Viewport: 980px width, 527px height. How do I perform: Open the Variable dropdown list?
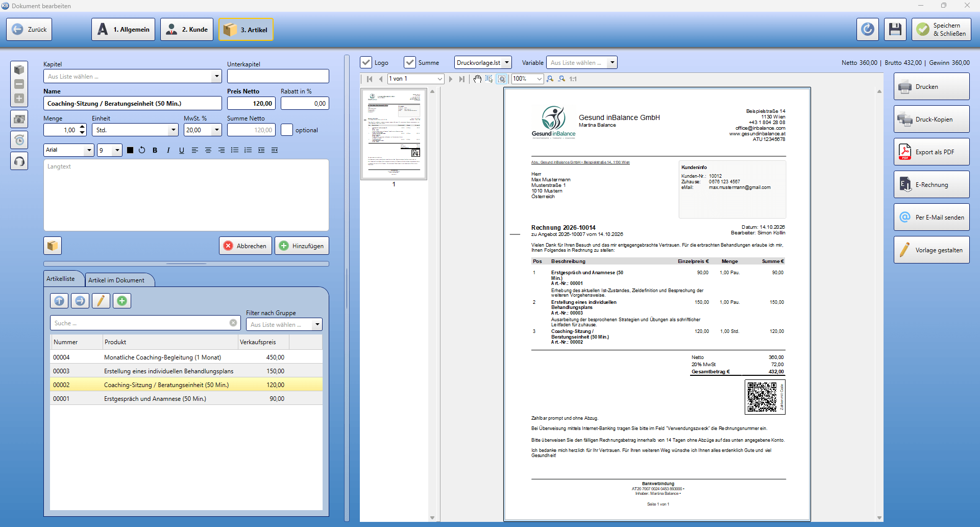coord(612,62)
